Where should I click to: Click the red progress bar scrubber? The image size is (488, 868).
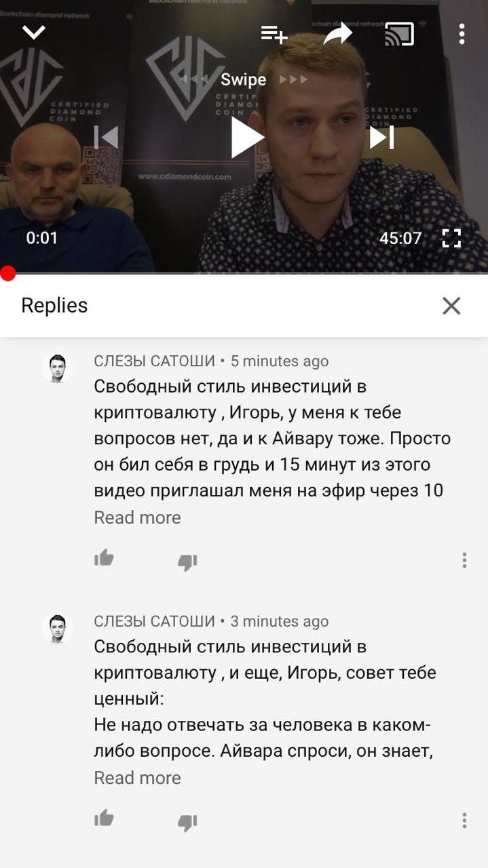tap(7, 273)
